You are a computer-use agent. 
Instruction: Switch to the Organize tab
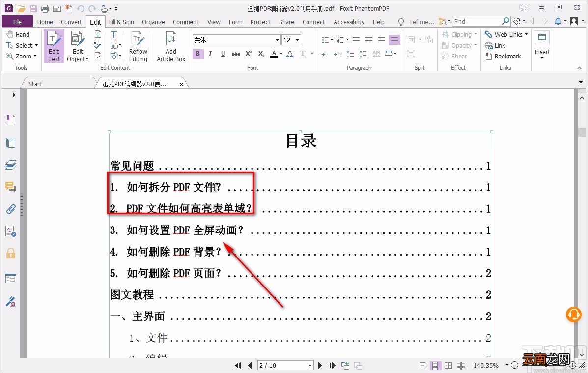[x=153, y=22]
